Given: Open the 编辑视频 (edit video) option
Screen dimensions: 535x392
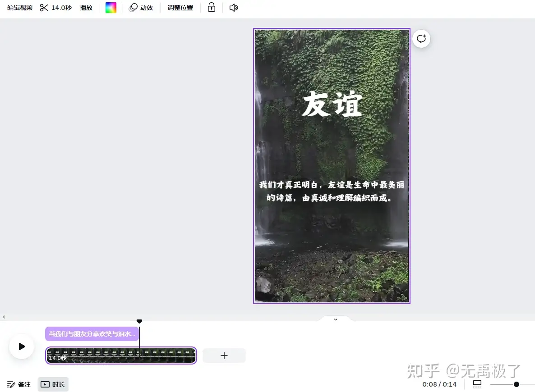Looking at the screenshot, I should pyautogui.click(x=20, y=8).
